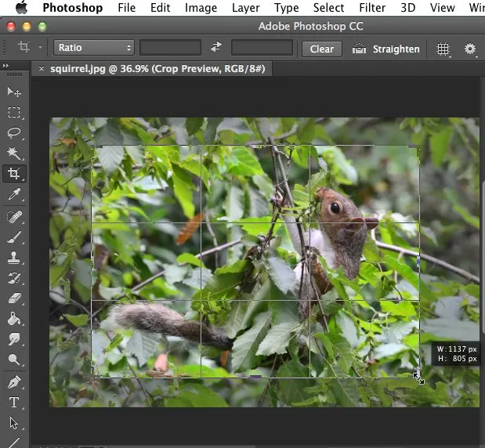Viewport: 485px width, 448px height.
Task: Select the Eraser tool
Action: (x=14, y=298)
